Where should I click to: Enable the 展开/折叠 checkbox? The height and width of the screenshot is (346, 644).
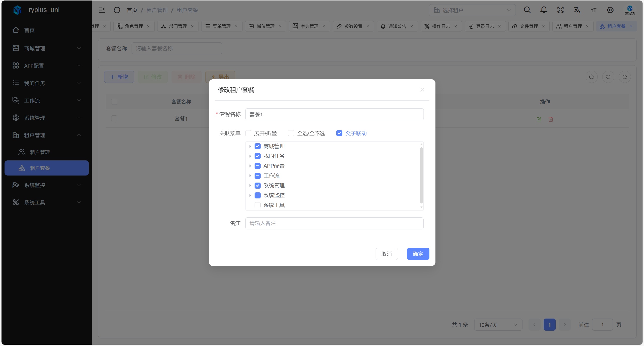click(x=248, y=133)
